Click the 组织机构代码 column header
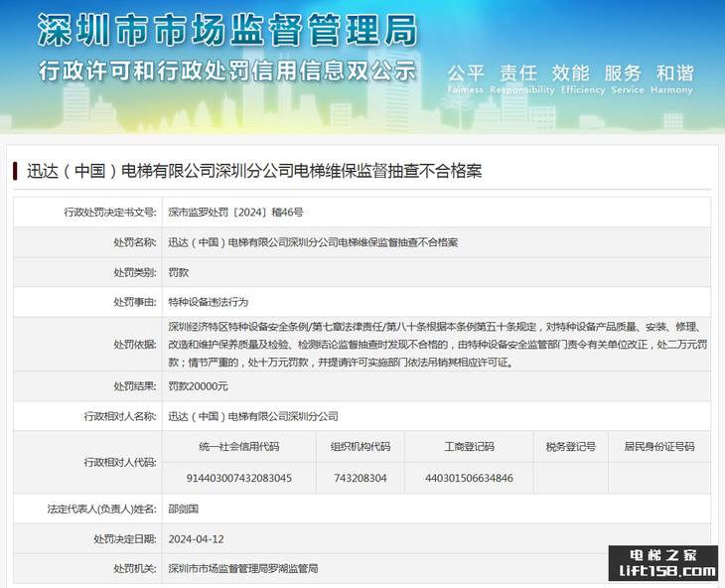725x588 pixels. [361, 447]
